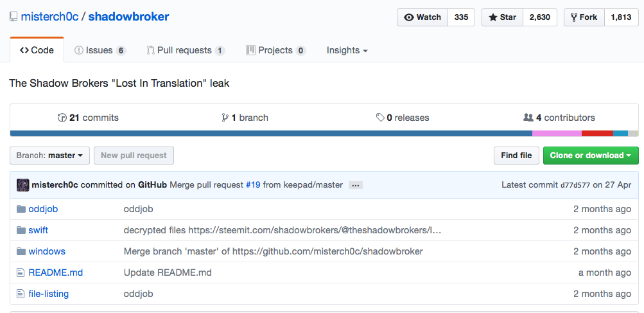
Task: Click the red segment of language bar
Action: [597, 133]
